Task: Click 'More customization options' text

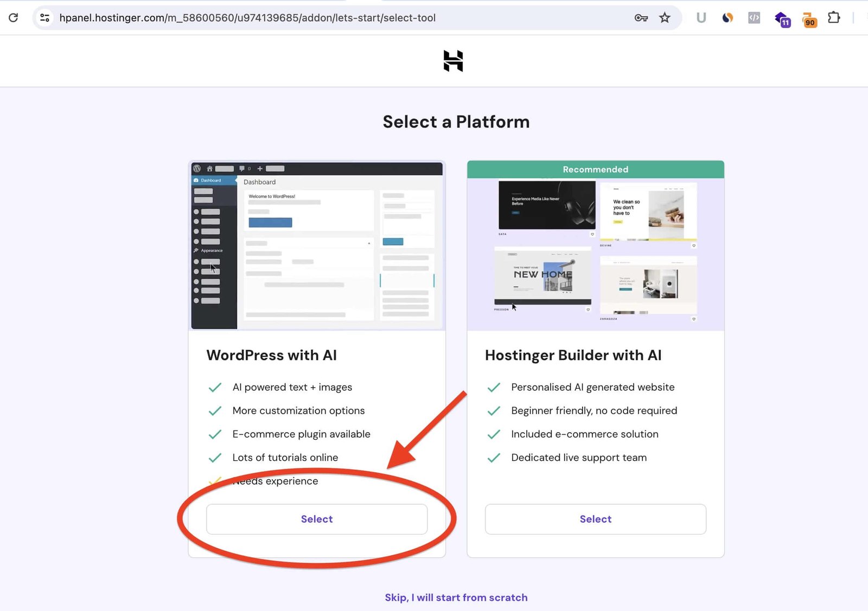Action: tap(298, 410)
